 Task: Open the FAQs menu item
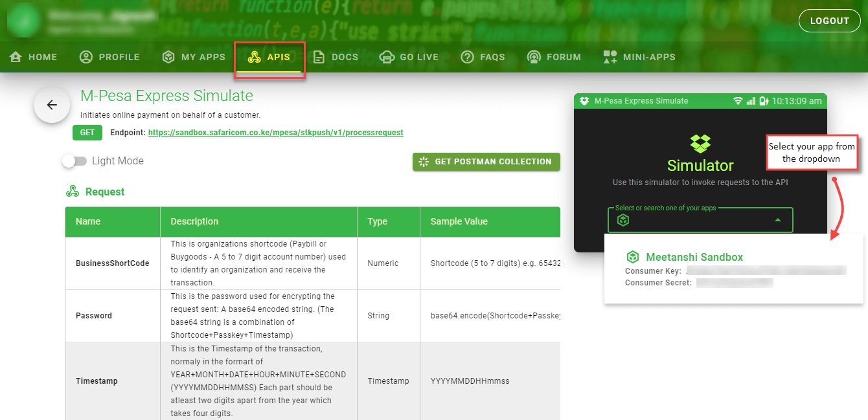(x=483, y=57)
